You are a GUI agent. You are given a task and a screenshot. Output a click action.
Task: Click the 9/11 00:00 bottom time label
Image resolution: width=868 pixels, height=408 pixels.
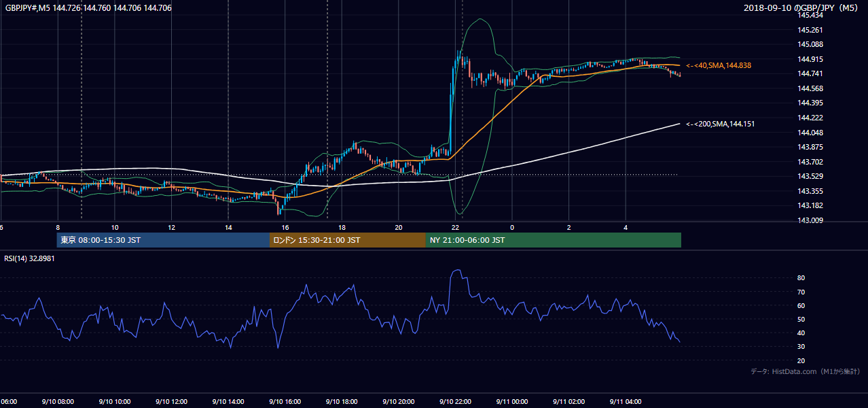click(x=512, y=401)
